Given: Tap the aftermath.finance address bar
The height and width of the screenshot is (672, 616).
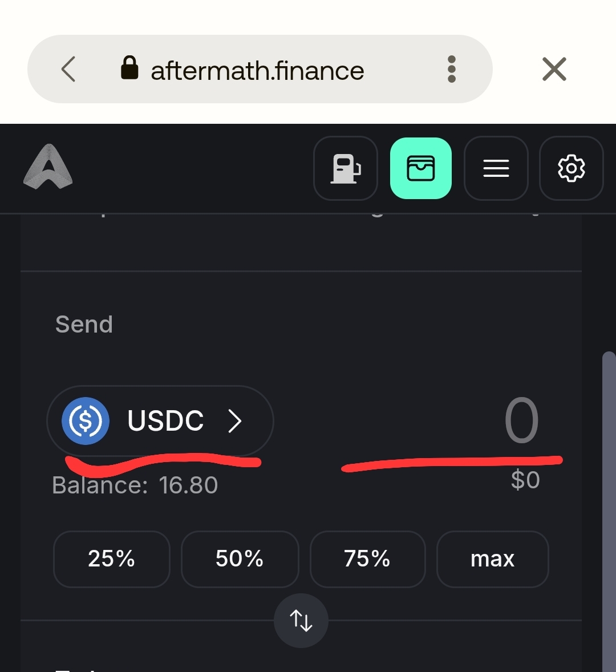Looking at the screenshot, I should click(257, 71).
